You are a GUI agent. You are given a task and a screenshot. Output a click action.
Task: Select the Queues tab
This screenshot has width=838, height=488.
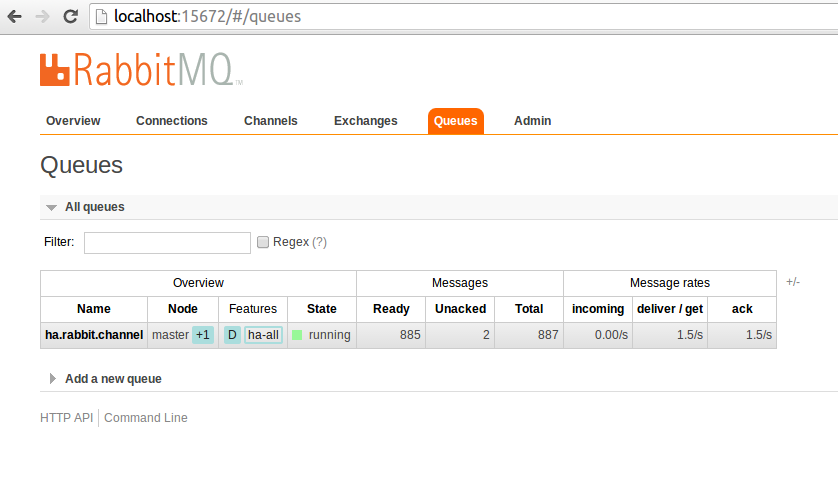pos(456,121)
